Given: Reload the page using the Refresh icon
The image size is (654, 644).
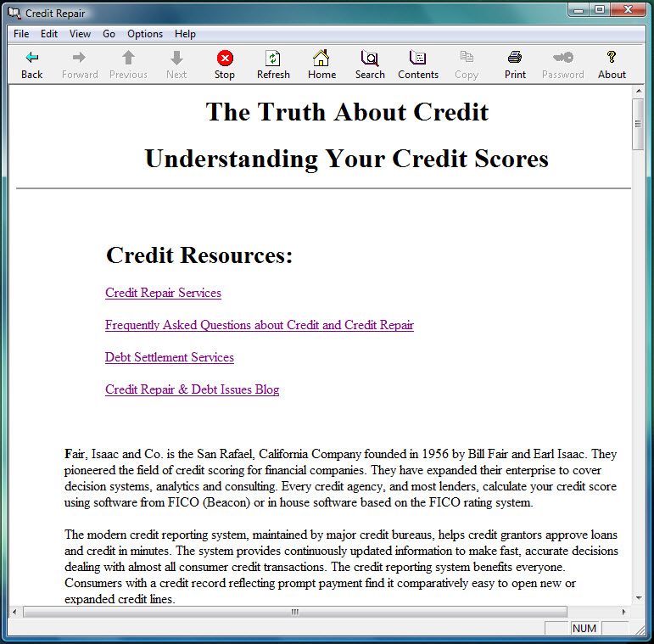Looking at the screenshot, I should point(273,58).
